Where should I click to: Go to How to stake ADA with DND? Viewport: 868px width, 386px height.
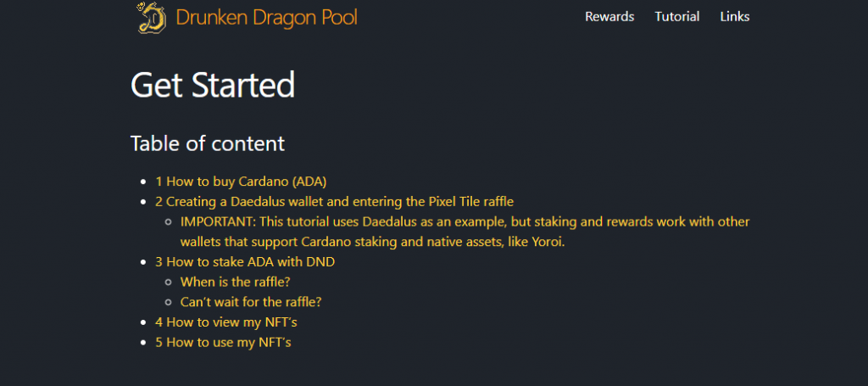245,262
